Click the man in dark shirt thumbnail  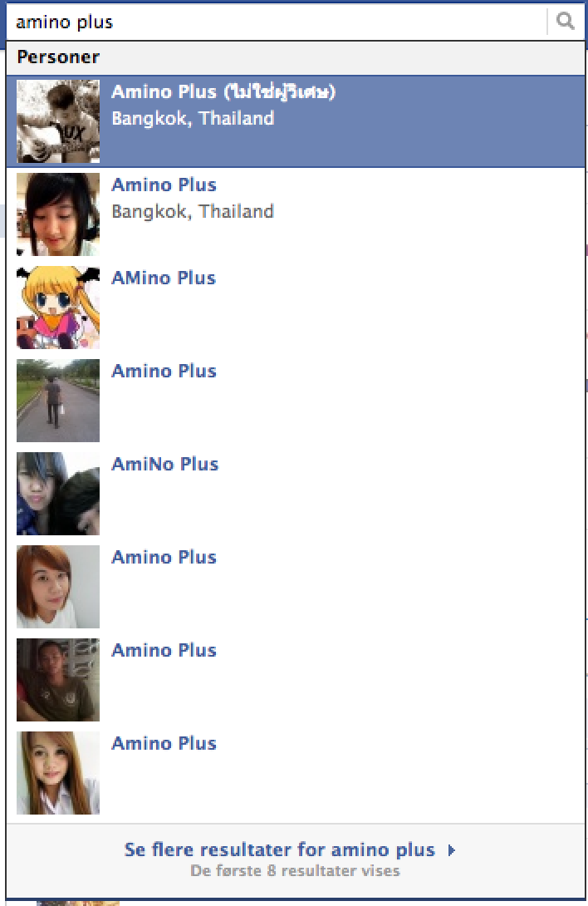point(58,680)
